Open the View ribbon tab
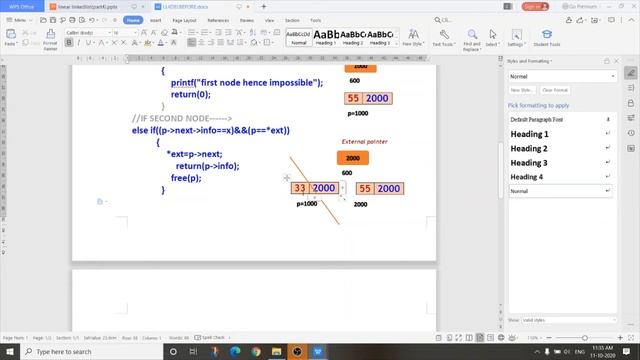The height and width of the screenshot is (360, 640). pyautogui.click(x=269, y=20)
